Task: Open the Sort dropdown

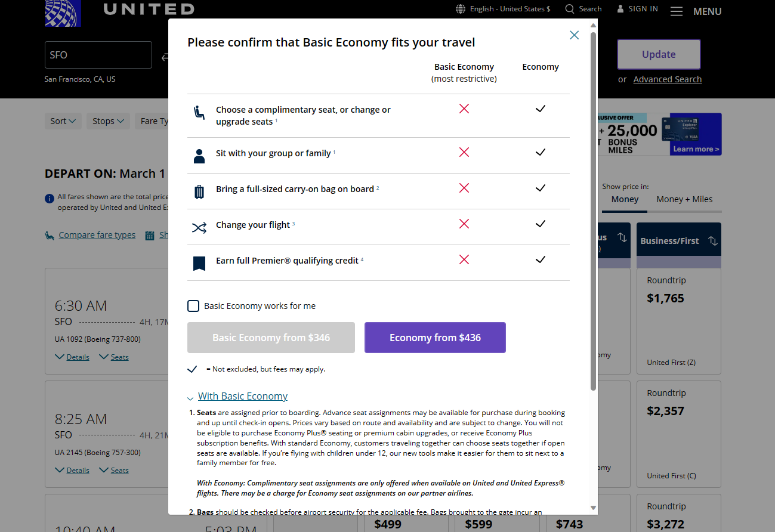Action: (x=63, y=120)
